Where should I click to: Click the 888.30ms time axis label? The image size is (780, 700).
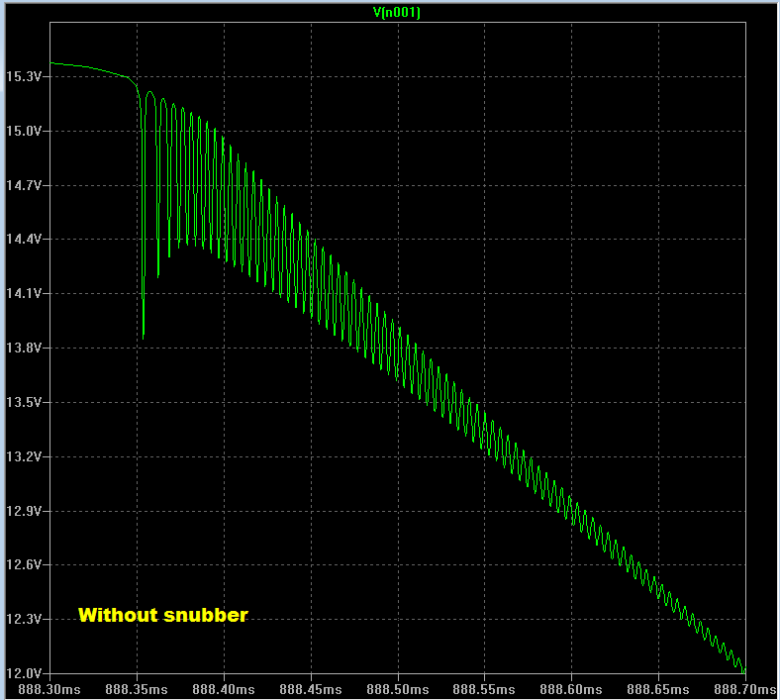(x=49, y=689)
